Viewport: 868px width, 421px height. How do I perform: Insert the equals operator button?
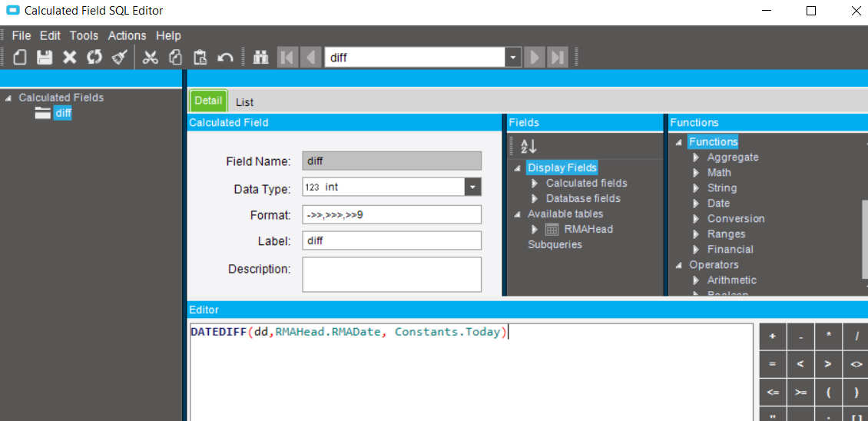click(x=773, y=364)
